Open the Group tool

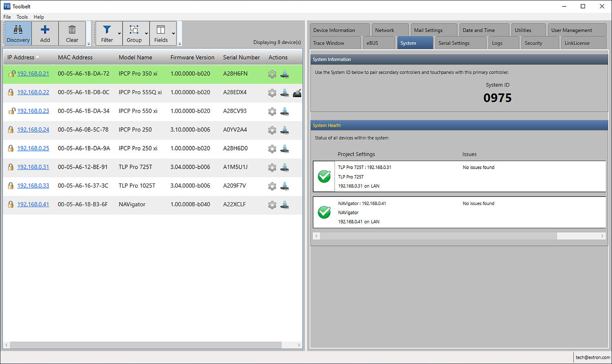pyautogui.click(x=134, y=33)
